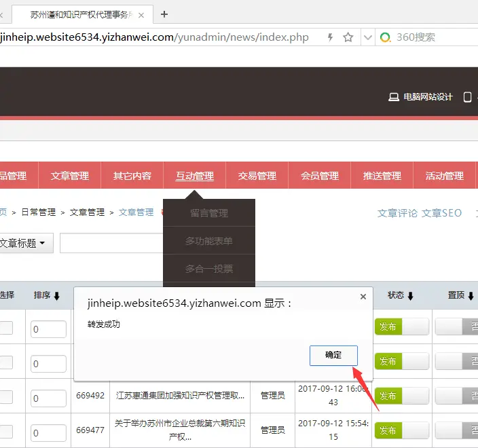478x448 pixels.
Task: Open a new browser tab with plus icon
Action: [164, 14]
